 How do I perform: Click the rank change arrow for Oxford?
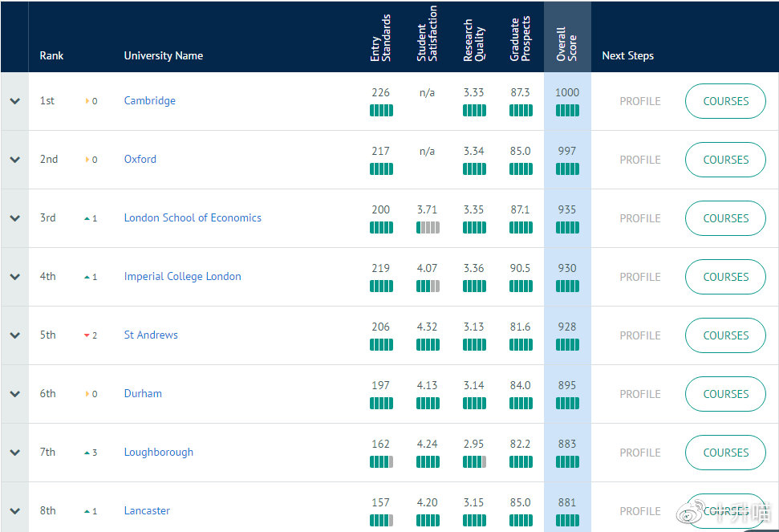(87, 160)
